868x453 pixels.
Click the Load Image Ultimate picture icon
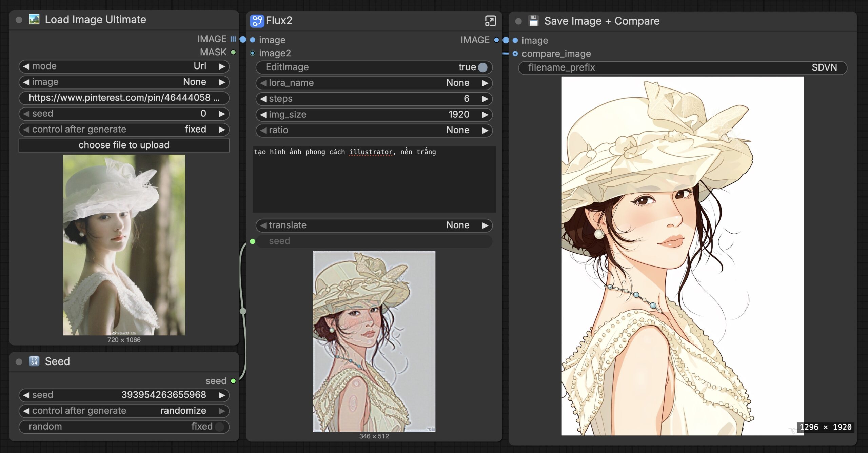point(34,19)
